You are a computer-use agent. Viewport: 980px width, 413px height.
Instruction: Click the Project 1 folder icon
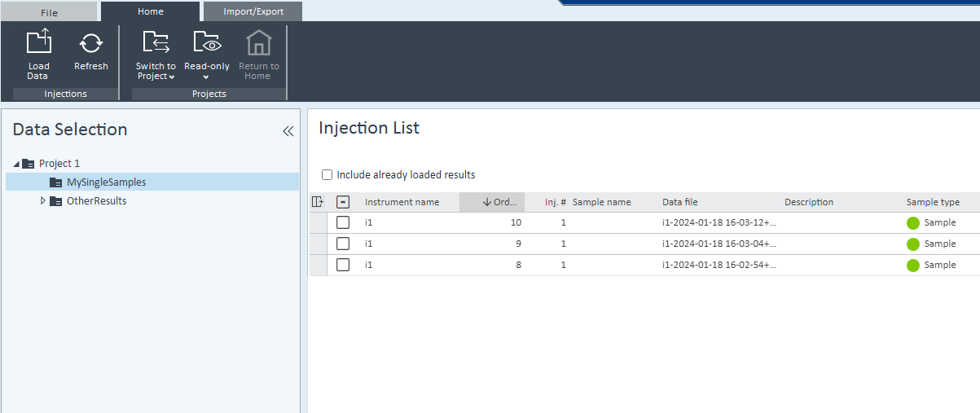pos(29,164)
